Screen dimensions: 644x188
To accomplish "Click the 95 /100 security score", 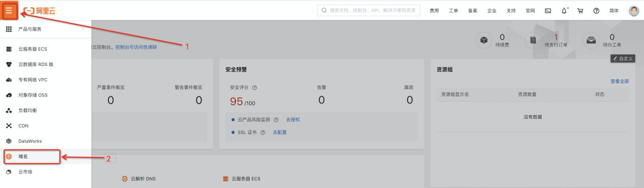I will click(x=243, y=101).
